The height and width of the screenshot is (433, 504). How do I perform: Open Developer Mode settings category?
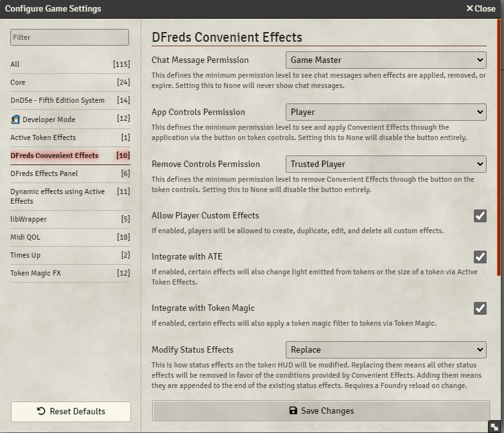tap(70, 119)
